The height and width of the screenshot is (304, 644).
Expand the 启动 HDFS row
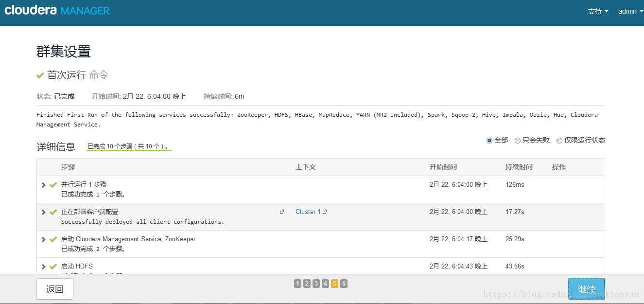point(44,267)
